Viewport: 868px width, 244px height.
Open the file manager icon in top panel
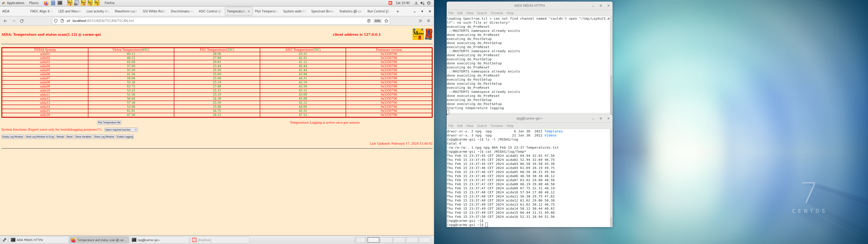(53, 3)
